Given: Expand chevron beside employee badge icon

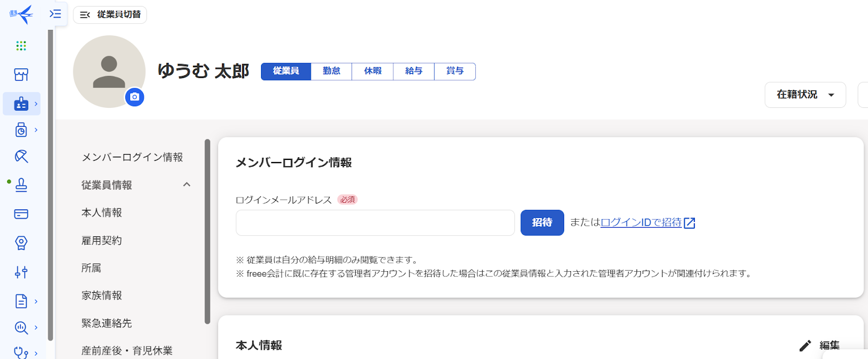Looking at the screenshot, I should pos(36,104).
